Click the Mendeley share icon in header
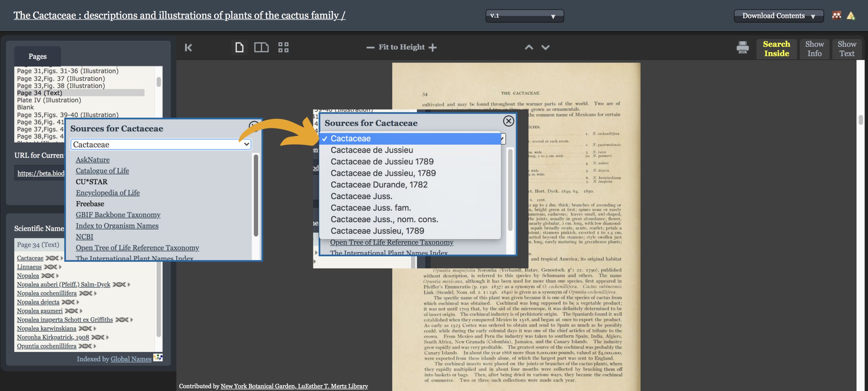 click(x=836, y=16)
